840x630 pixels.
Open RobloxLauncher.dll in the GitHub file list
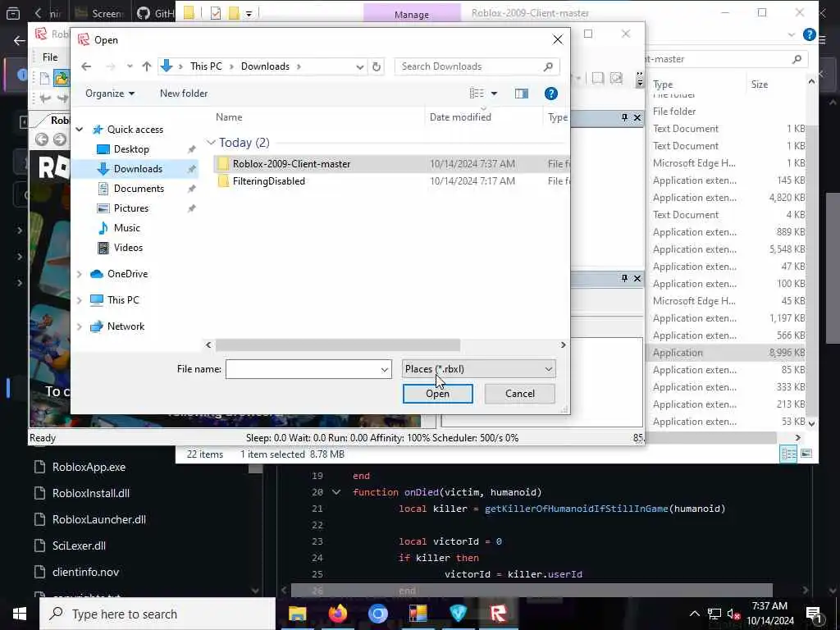coord(98,519)
